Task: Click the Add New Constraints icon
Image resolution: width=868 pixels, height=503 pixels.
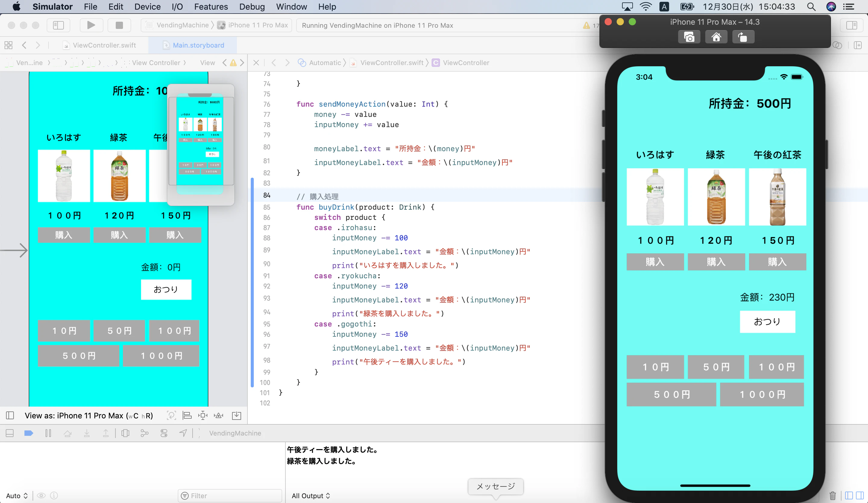Action: pos(203,416)
